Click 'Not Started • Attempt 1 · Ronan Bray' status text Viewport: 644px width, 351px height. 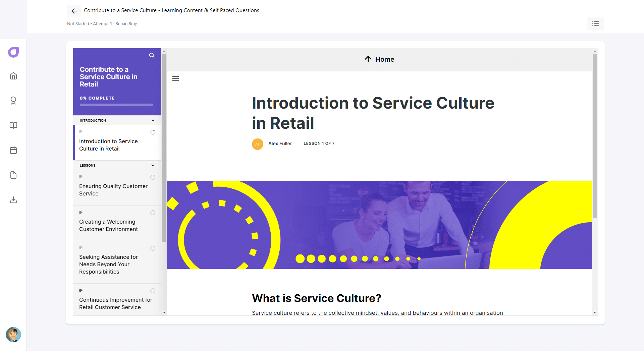(x=102, y=24)
